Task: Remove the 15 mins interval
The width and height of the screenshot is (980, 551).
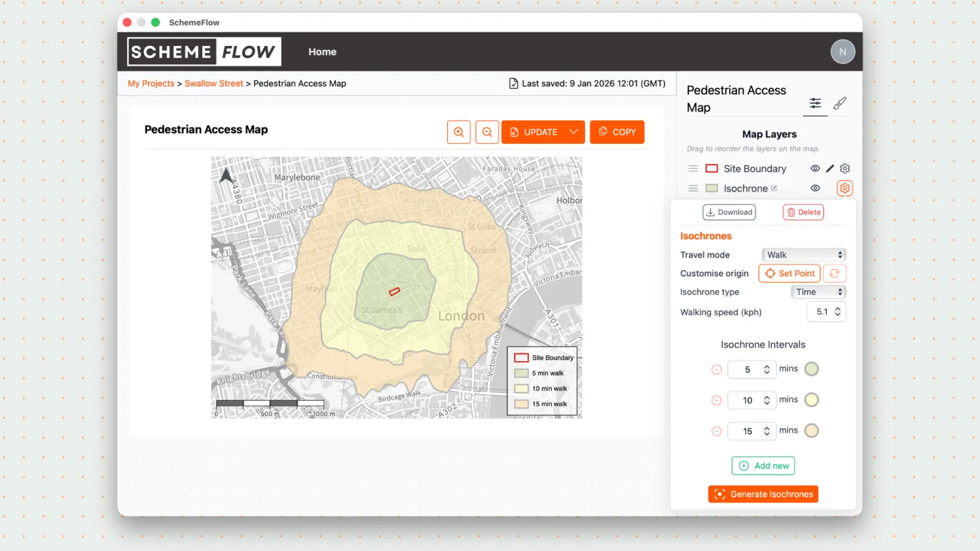Action: tap(717, 432)
